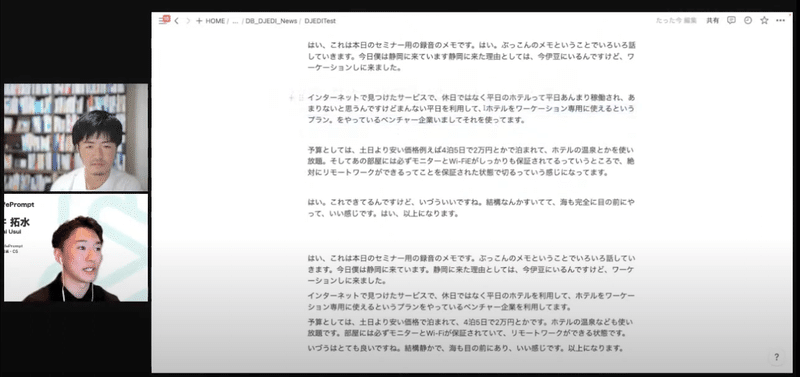Open DJEDITest breadcrumb
800x377 pixels.
coord(320,21)
